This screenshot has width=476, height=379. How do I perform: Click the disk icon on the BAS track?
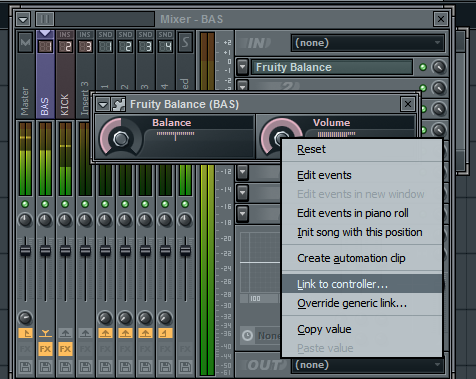click(45, 367)
